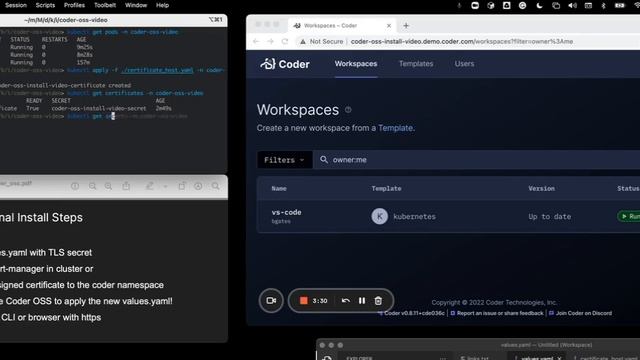
Task: Restart the recording with undo arrow
Action: coord(345,300)
